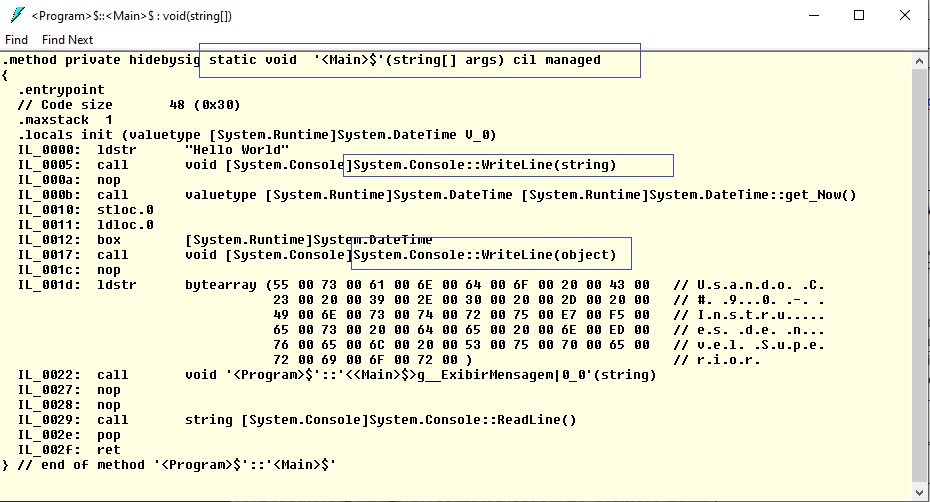The width and height of the screenshot is (930, 502).
Task: Click the scrollbar down arrow
Action: point(919,493)
